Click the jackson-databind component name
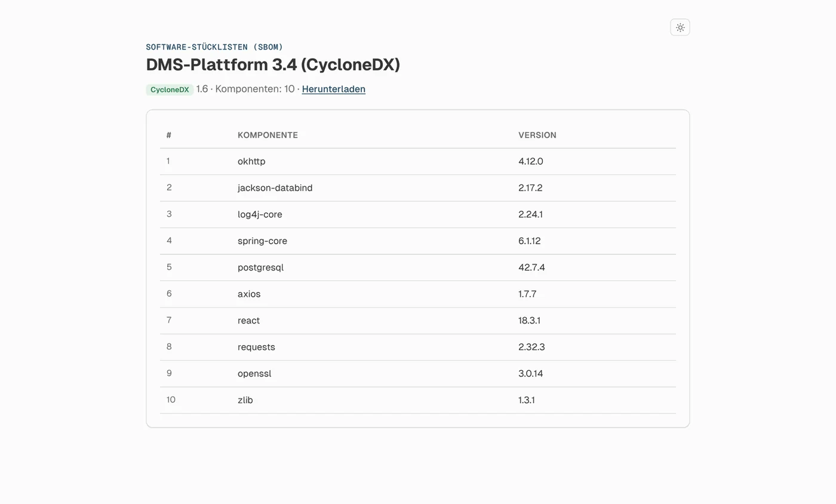 (x=275, y=188)
